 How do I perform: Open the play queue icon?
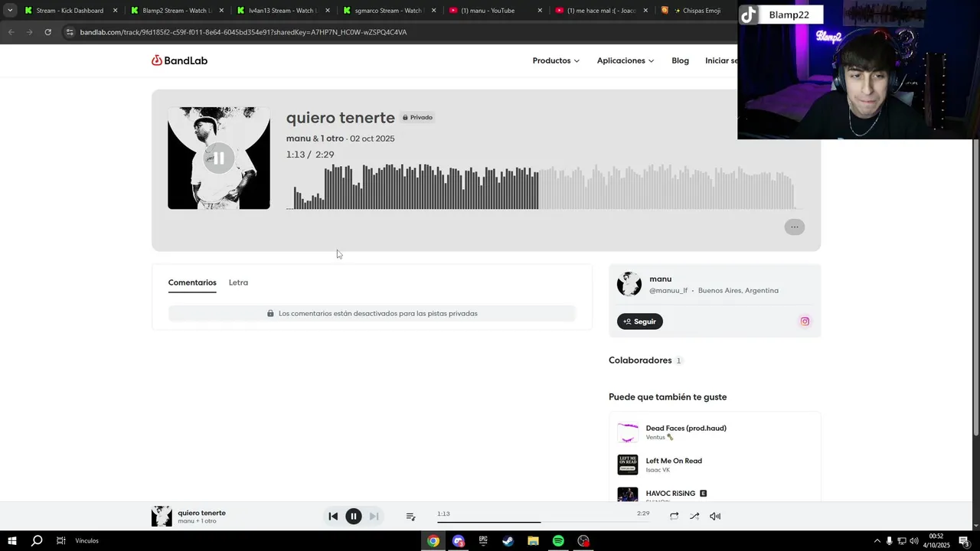pos(410,517)
